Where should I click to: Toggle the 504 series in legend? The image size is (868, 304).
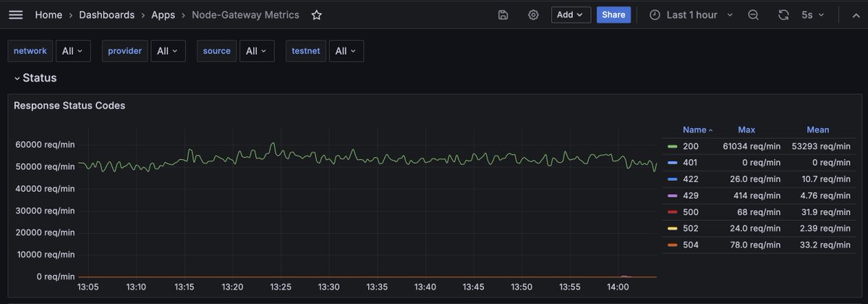[689, 245]
